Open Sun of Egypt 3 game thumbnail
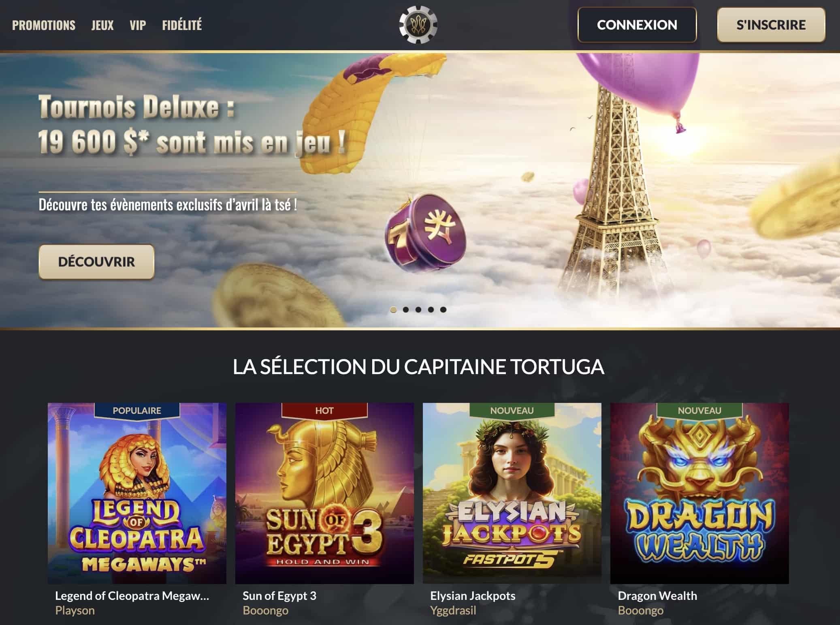Screen dimensions: 840x625 click(324, 493)
